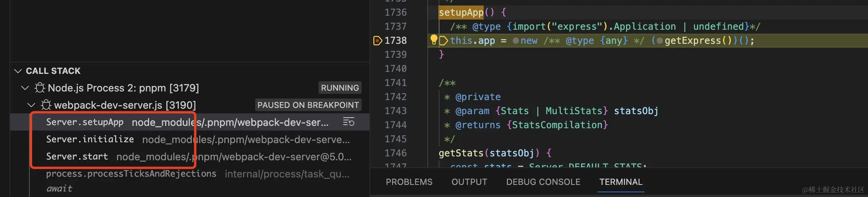The height and width of the screenshot is (197, 868).
Task: Click the execution pointer arrow before this.app
Action: pos(443,41)
